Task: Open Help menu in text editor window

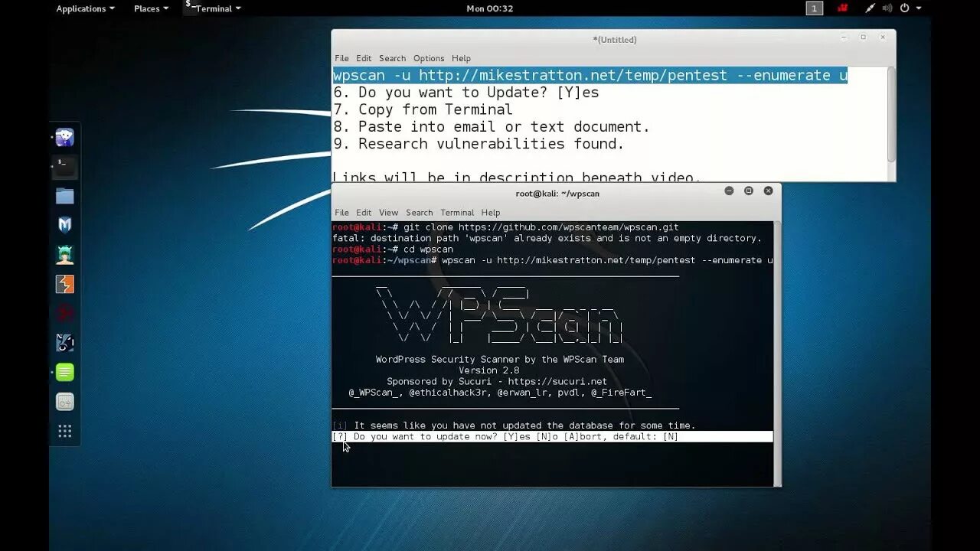Action: pyautogui.click(x=461, y=58)
